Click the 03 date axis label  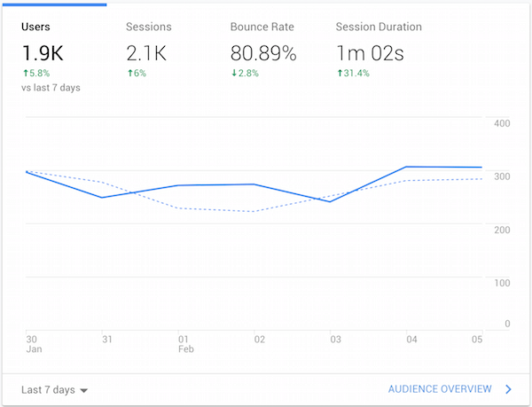point(335,339)
